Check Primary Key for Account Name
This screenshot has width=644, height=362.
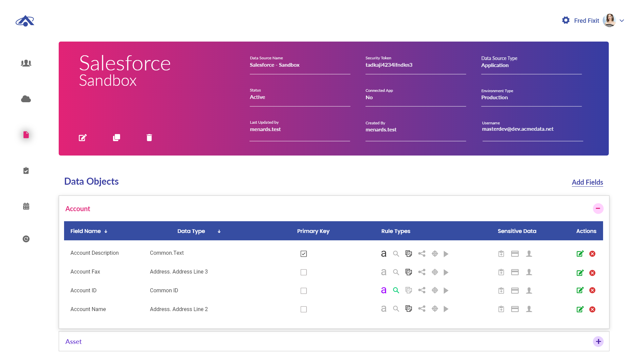pyautogui.click(x=304, y=309)
